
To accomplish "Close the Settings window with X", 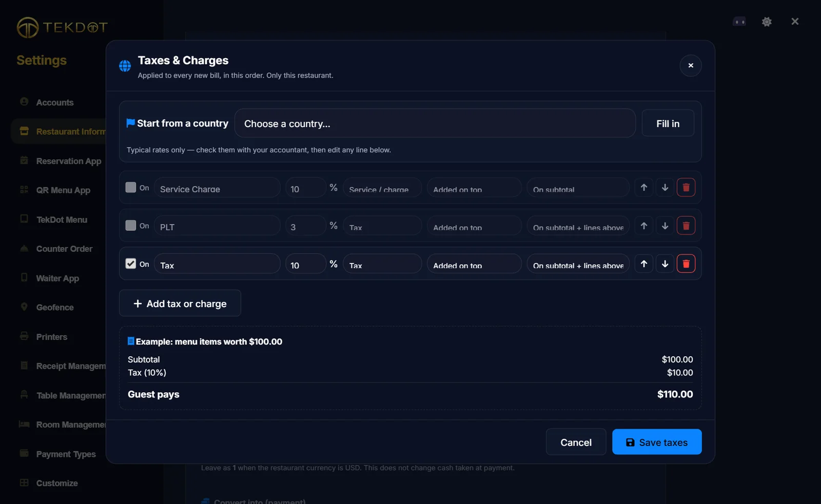I will 795,22.
